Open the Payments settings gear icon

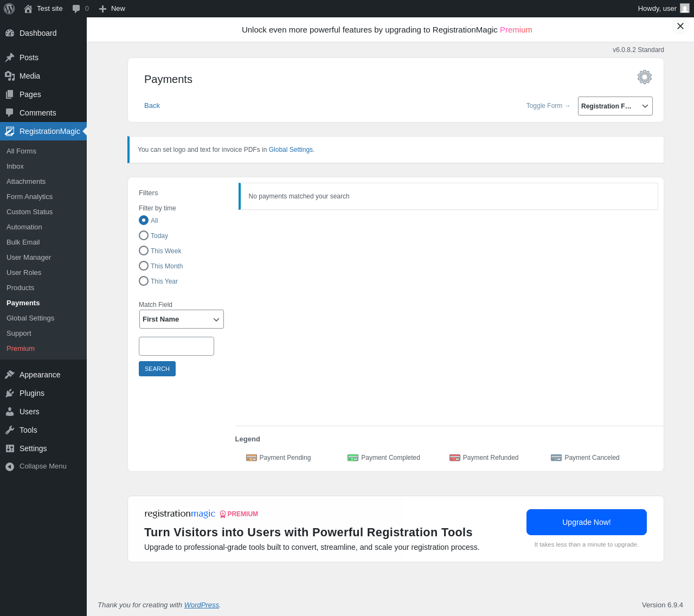[x=645, y=77]
